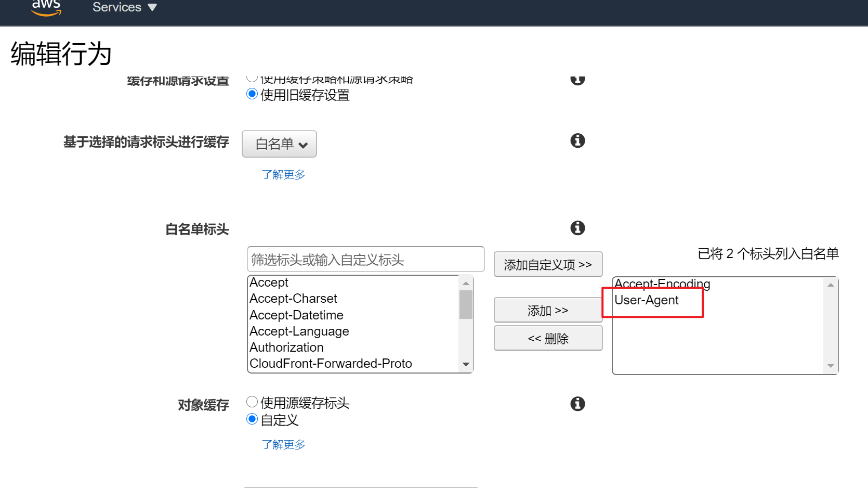
Task: Click 添加自定义项 >> button
Action: coord(548,264)
